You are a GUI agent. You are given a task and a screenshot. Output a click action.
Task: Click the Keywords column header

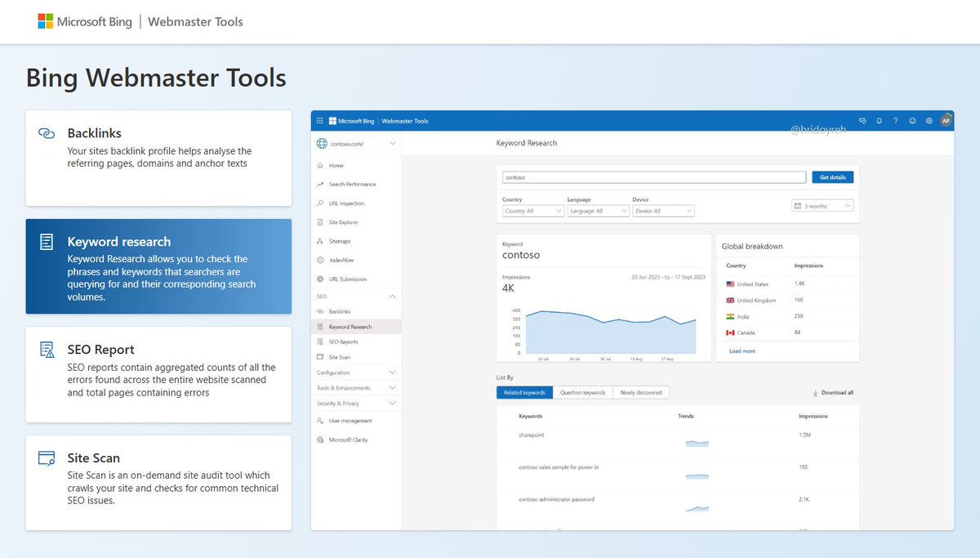(x=530, y=417)
